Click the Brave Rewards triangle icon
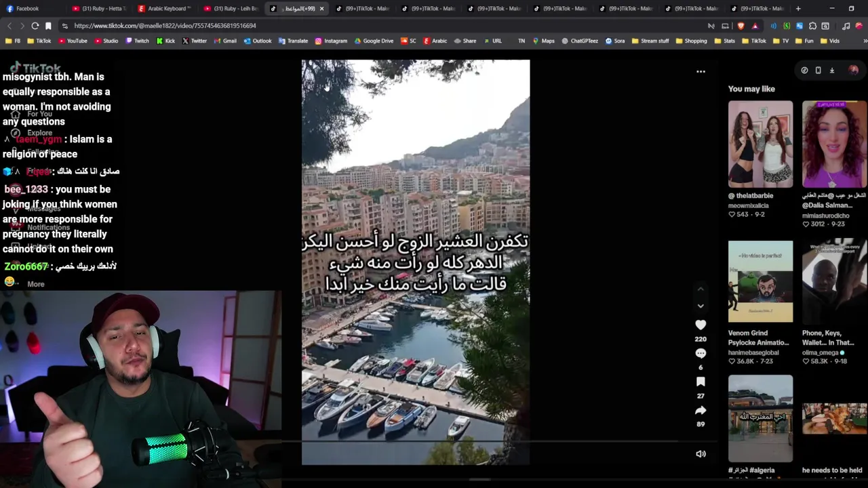 click(755, 26)
